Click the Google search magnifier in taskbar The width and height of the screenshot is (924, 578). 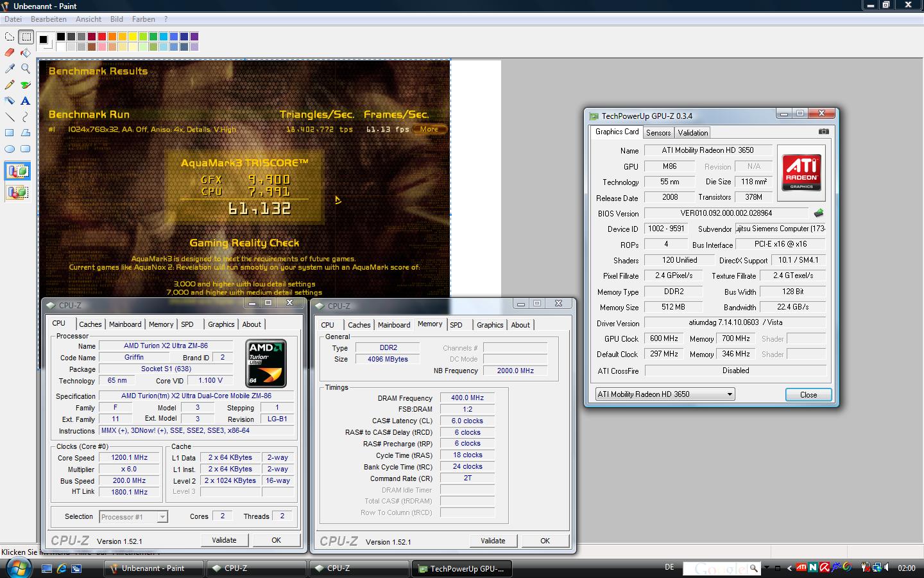[x=754, y=568]
